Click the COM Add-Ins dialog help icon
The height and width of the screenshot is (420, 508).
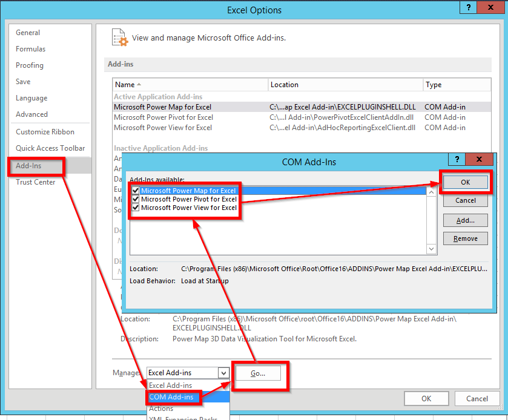tap(457, 159)
